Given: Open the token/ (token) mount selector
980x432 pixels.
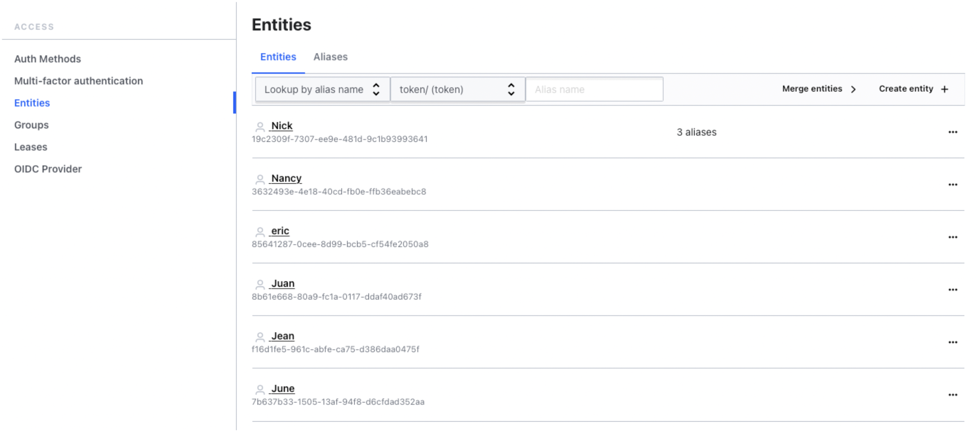Looking at the screenshot, I should pyautogui.click(x=457, y=90).
